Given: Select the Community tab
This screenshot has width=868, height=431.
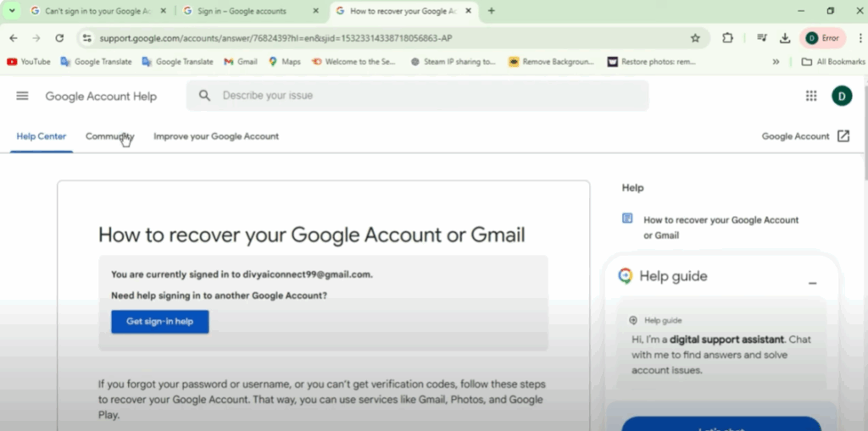Looking at the screenshot, I should pos(109,136).
